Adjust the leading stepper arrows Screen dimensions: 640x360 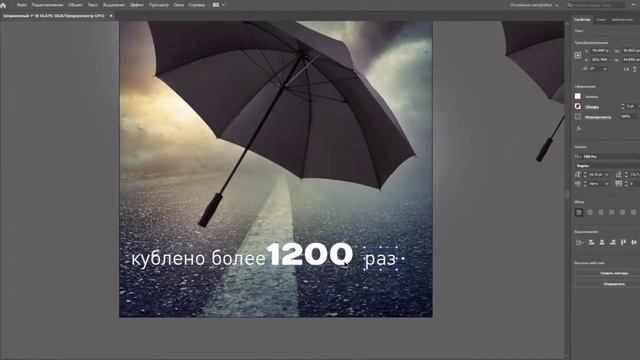[x=626, y=174]
